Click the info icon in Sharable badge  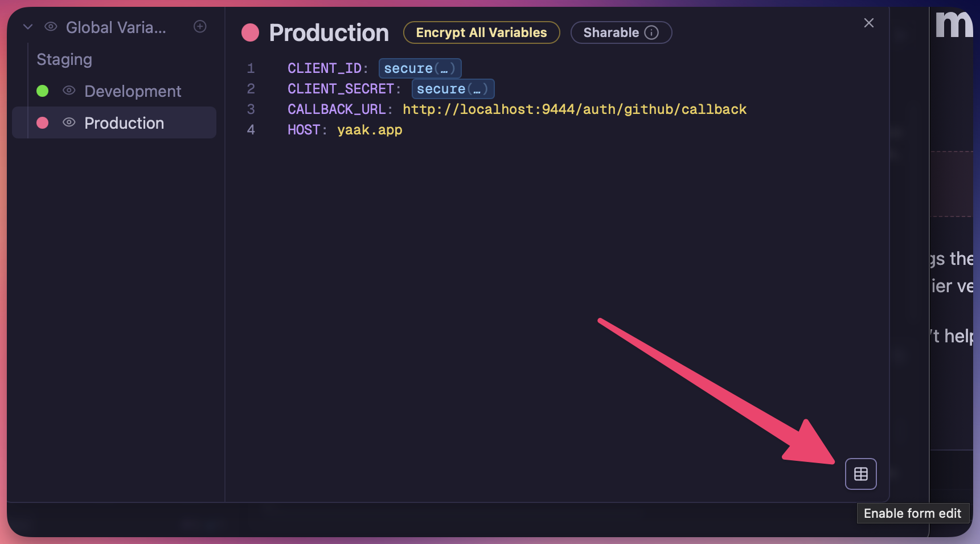[x=651, y=32]
